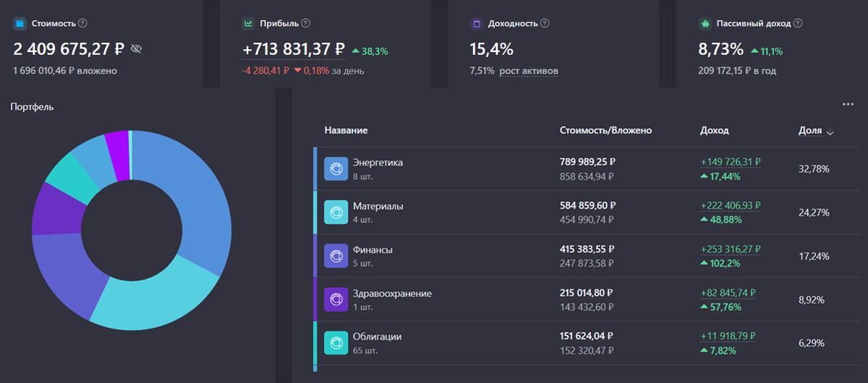Image resolution: width=868 pixels, height=383 pixels.
Task: Click the Стоимость/Вложено column header
Action: point(606,130)
